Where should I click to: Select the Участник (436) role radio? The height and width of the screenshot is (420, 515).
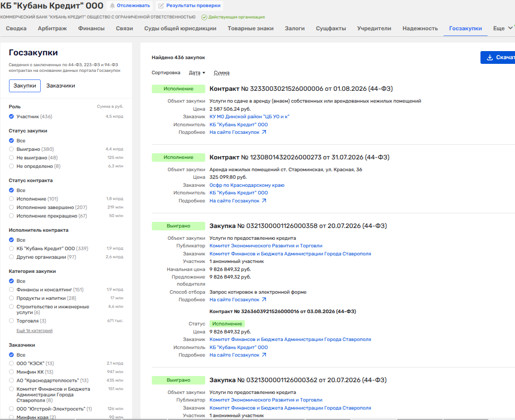coord(11,116)
